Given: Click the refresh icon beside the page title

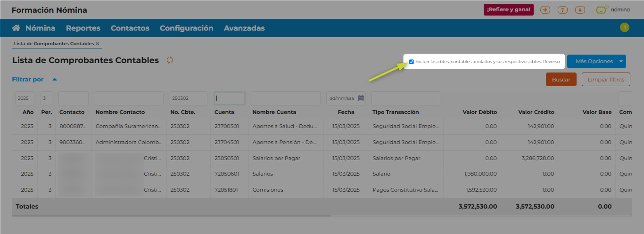Looking at the screenshot, I should (170, 60).
